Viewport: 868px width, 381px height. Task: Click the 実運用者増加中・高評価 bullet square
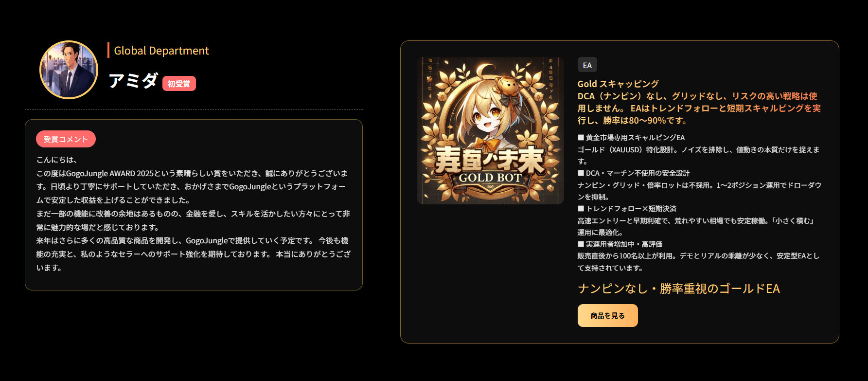(x=581, y=244)
